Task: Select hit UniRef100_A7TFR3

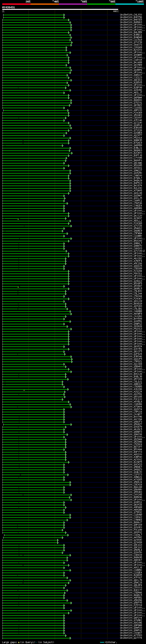Action: click(131, 636)
